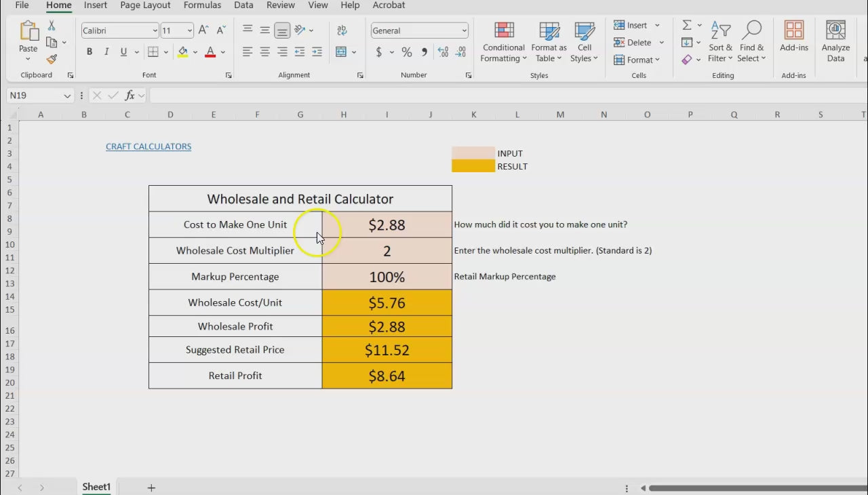This screenshot has height=495, width=868.
Task: Open the Calibri font name dropdown
Action: (x=155, y=31)
